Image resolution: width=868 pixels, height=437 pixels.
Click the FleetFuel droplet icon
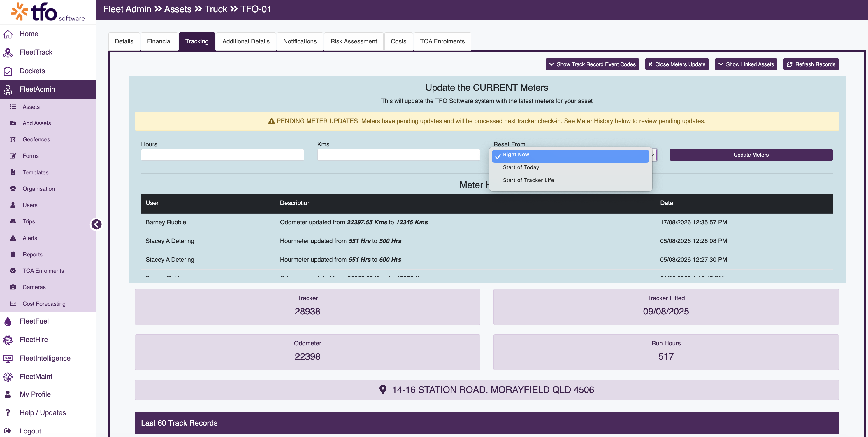[8, 321]
